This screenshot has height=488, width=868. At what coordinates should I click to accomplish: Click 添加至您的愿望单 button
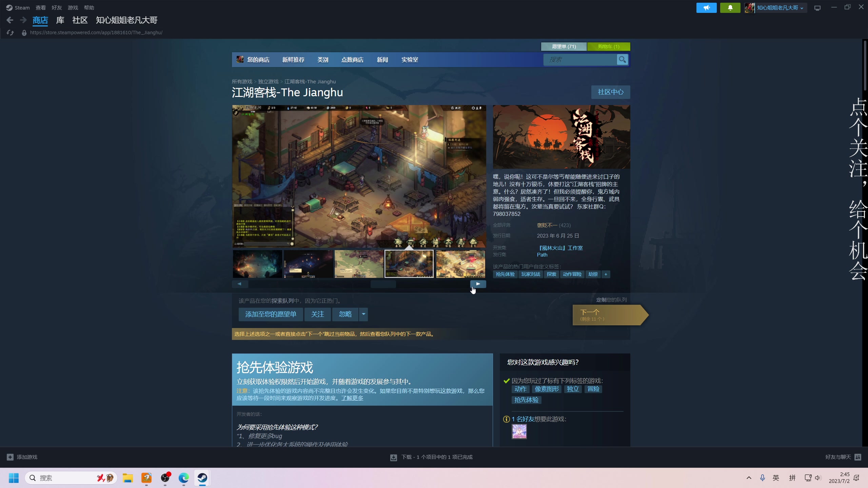point(271,314)
